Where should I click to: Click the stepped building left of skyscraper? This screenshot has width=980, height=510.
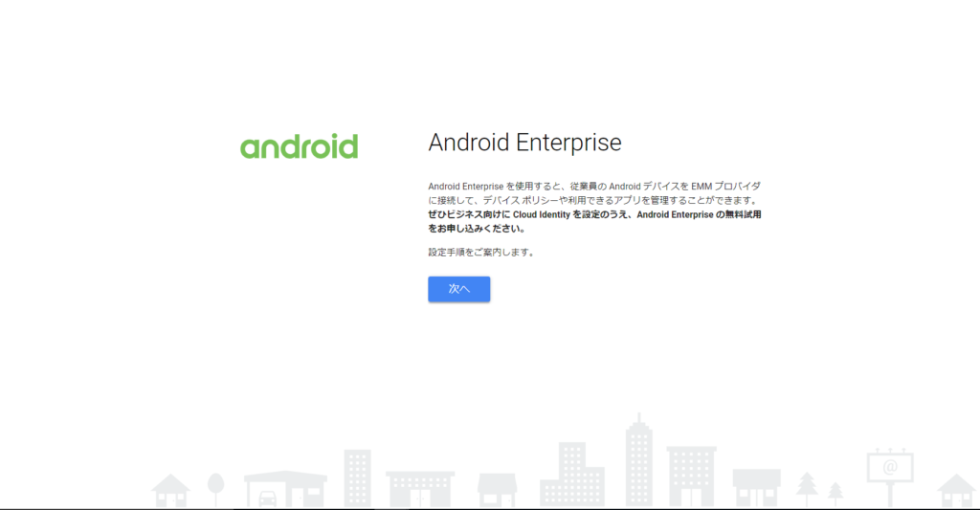point(572,475)
